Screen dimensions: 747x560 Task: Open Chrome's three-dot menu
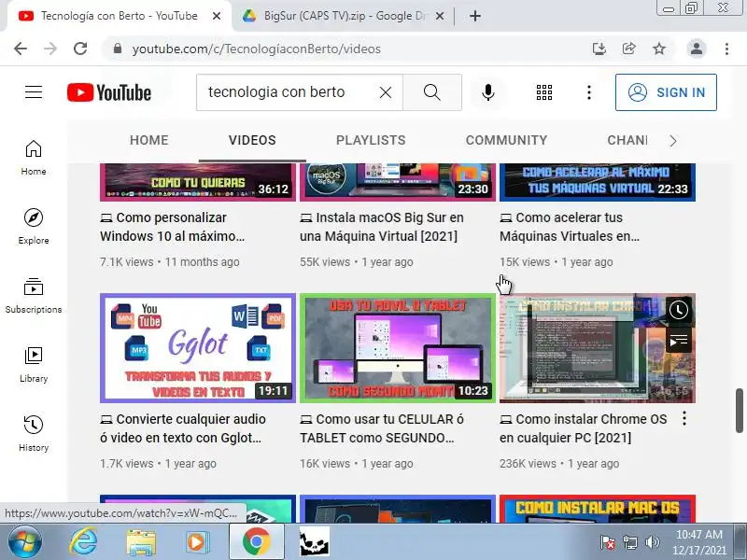[726, 49]
